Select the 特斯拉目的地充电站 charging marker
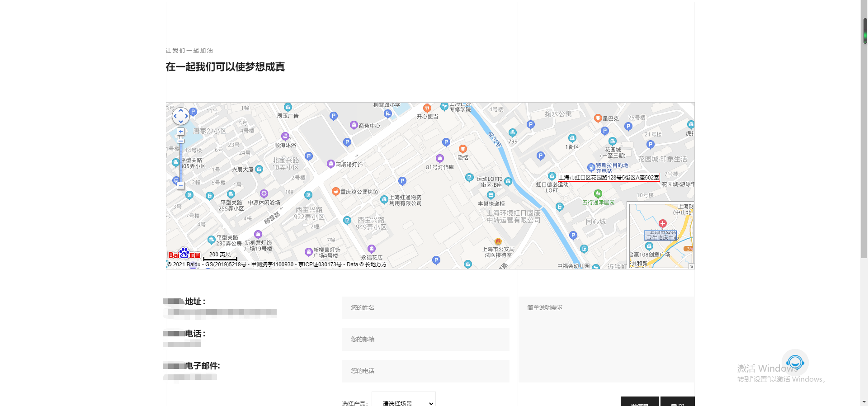The image size is (868, 406). (x=591, y=168)
